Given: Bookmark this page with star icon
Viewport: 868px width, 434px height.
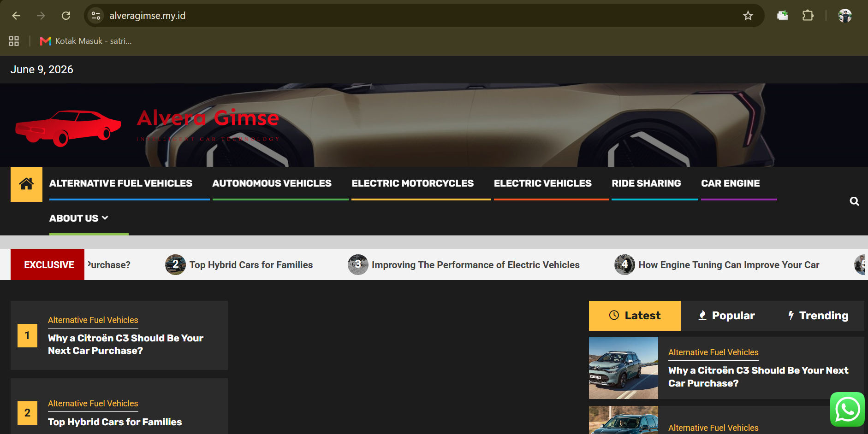Looking at the screenshot, I should tap(748, 16).
